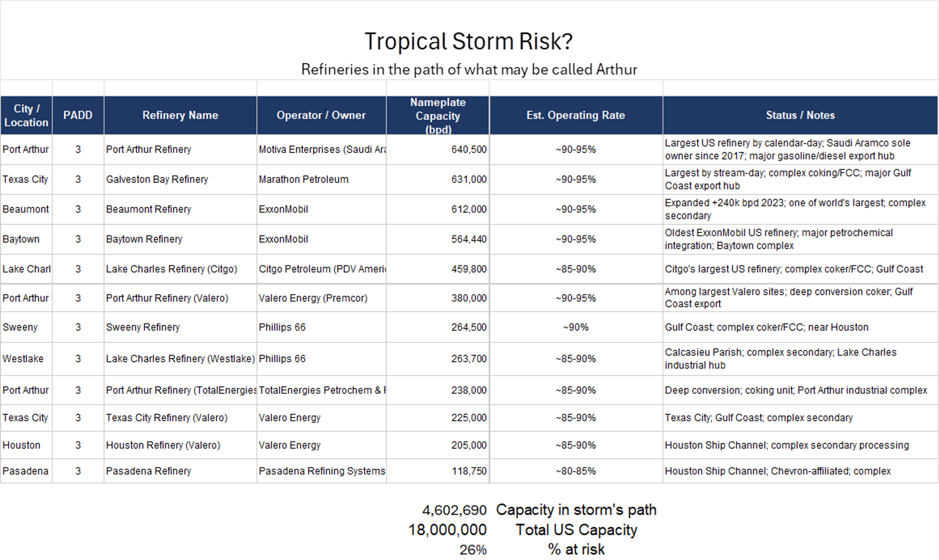Select 'Pasadena Refining Systems' operator cell
This screenshot has width=939, height=560.
tap(321, 471)
